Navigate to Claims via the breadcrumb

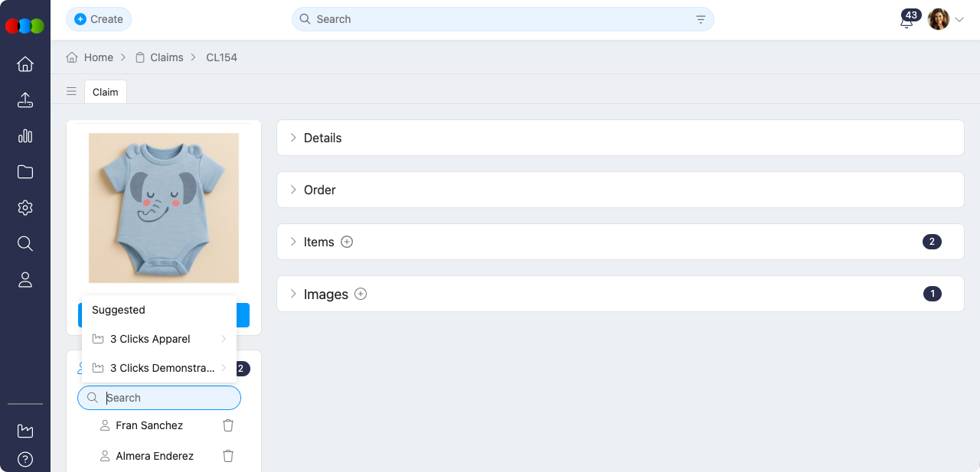click(166, 57)
